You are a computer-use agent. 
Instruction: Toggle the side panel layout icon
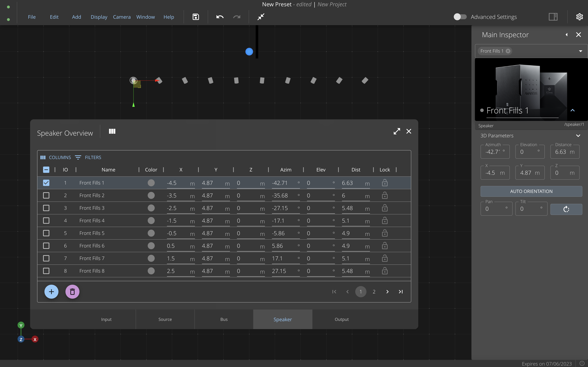pyautogui.click(x=553, y=17)
